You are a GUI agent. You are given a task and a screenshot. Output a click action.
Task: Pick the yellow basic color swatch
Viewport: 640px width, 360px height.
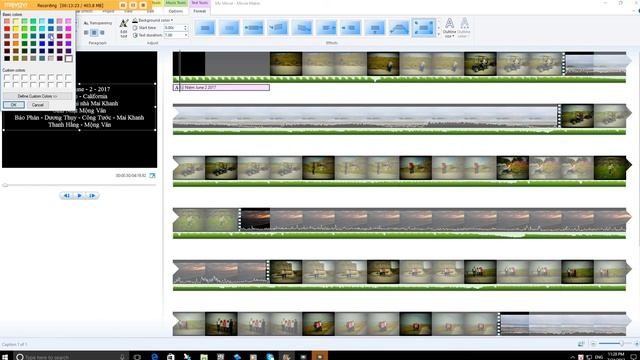click(x=16, y=29)
